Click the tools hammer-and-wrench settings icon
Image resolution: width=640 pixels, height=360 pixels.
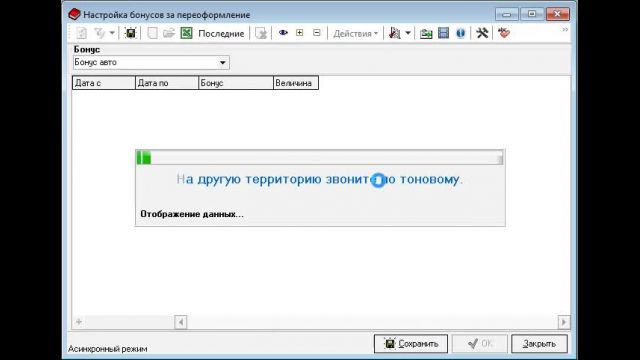482,33
